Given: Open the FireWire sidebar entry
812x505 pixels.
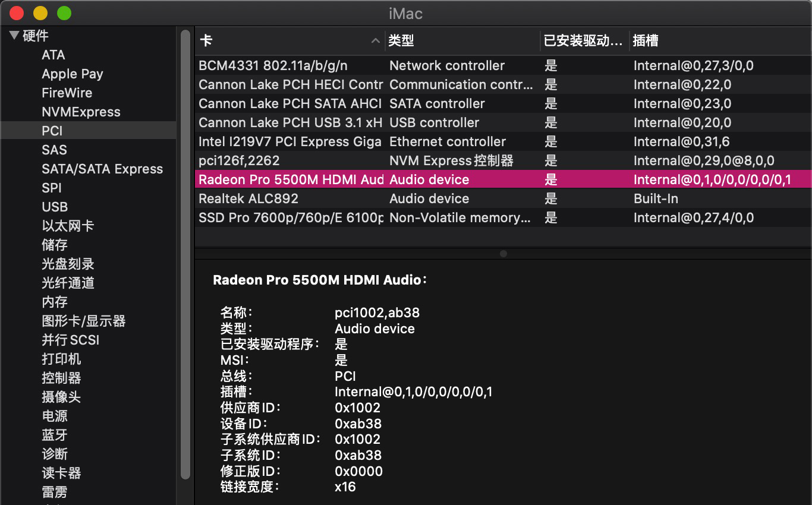Looking at the screenshot, I should (67, 93).
